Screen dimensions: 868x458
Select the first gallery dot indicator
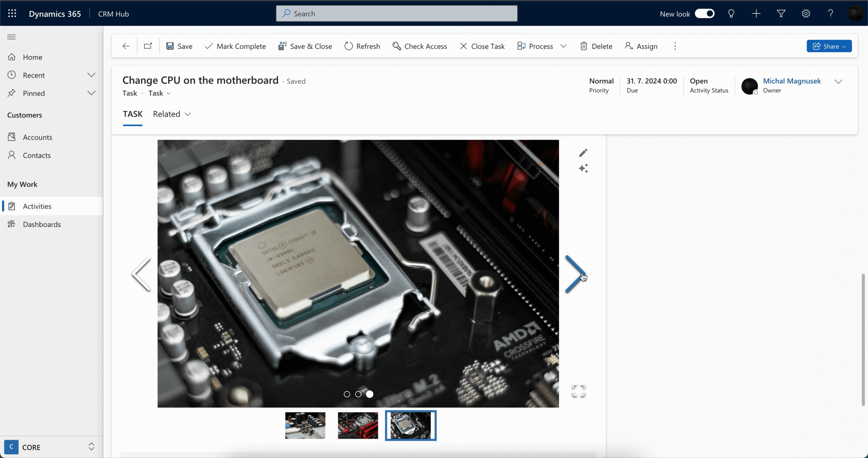[347, 394]
